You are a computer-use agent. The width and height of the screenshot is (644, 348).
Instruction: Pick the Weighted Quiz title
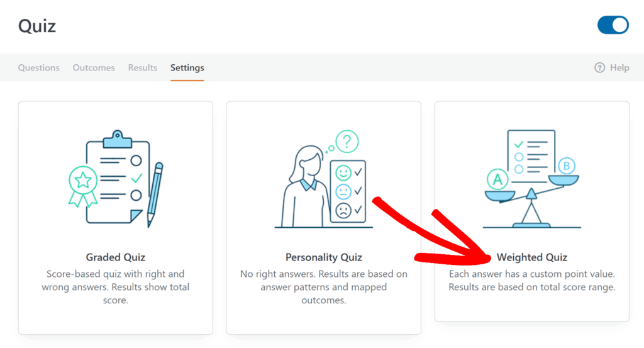tap(532, 257)
